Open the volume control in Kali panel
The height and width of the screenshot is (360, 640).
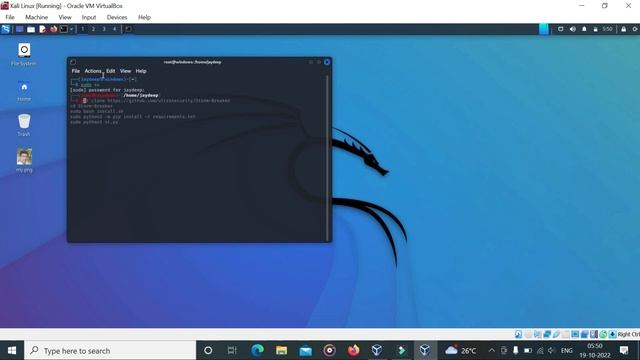(573, 29)
